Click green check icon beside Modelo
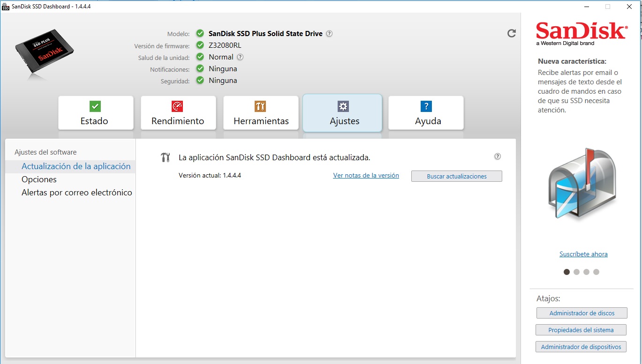The height and width of the screenshot is (364, 642). pyautogui.click(x=200, y=33)
